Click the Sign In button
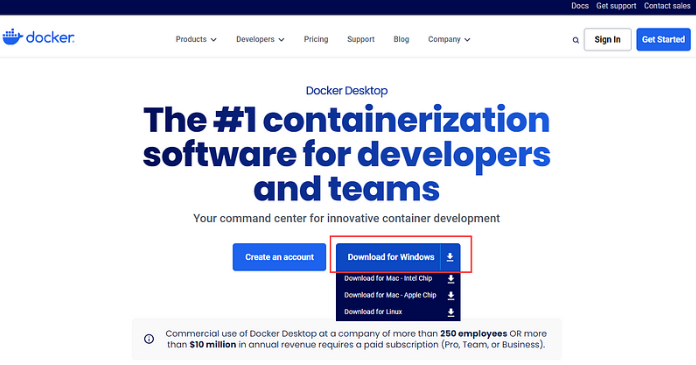 pyautogui.click(x=607, y=40)
